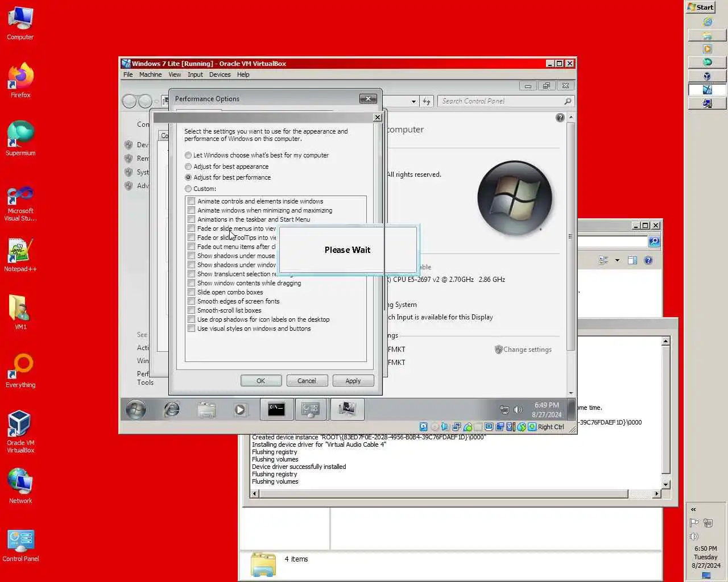Click the help icon in background Explorer window
Image resolution: width=728 pixels, height=582 pixels.
pyautogui.click(x=648, y=260)
